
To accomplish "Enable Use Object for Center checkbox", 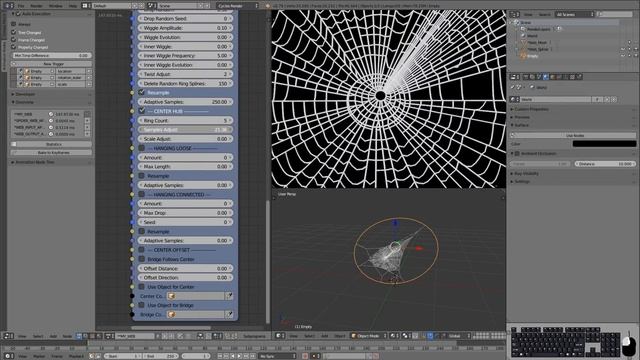I will [142, 287].
